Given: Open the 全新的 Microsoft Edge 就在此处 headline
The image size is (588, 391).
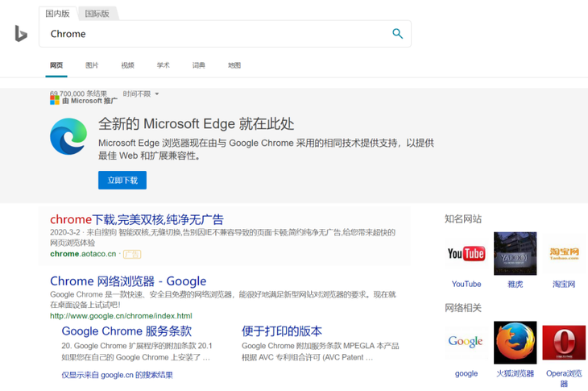Looking at the screenshot, I should 196,124.
